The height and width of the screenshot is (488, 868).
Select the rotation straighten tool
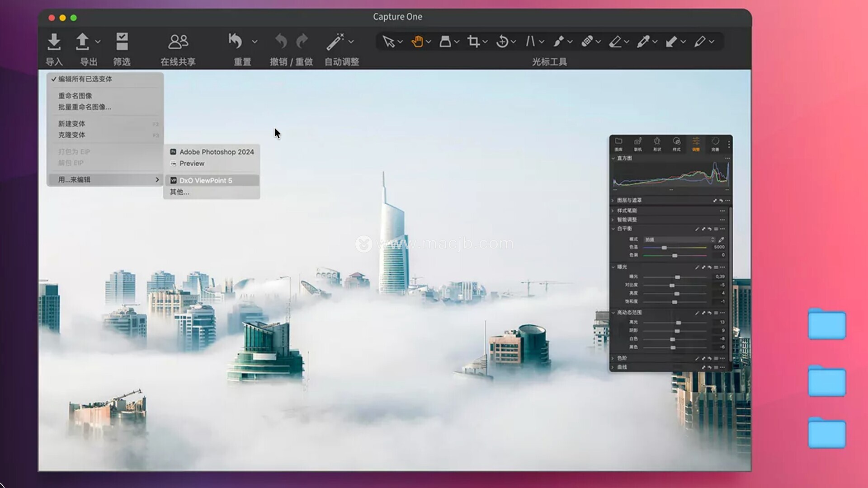coord(502,42)
